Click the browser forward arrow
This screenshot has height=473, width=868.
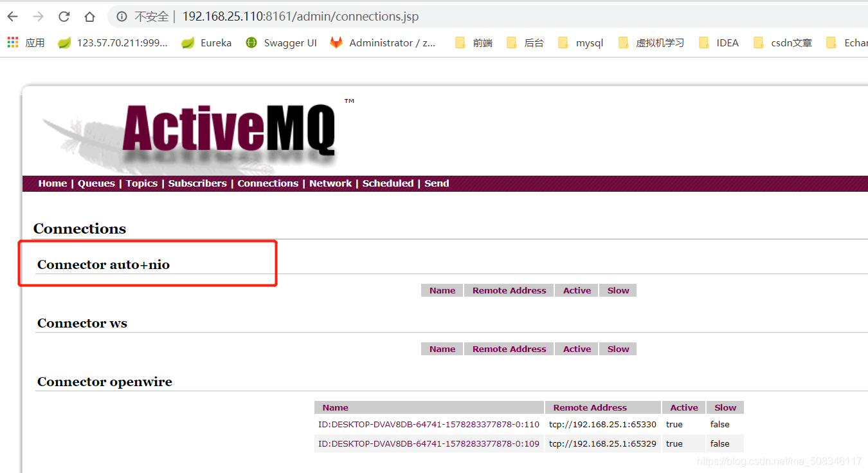point(38,17)
